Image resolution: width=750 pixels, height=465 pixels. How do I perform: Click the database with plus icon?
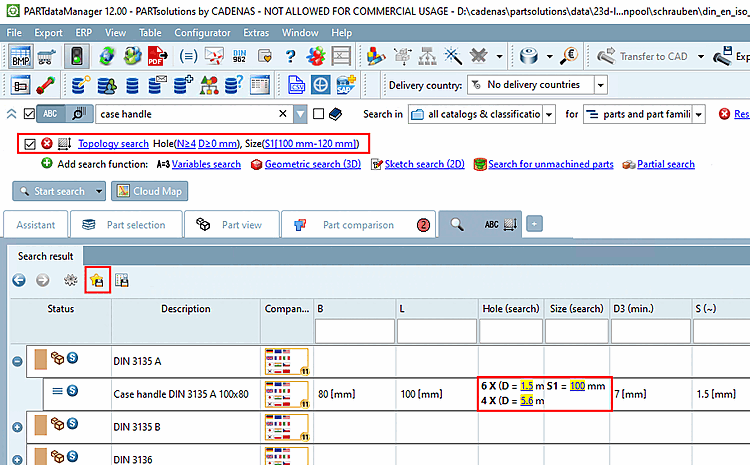pos(183,85)
